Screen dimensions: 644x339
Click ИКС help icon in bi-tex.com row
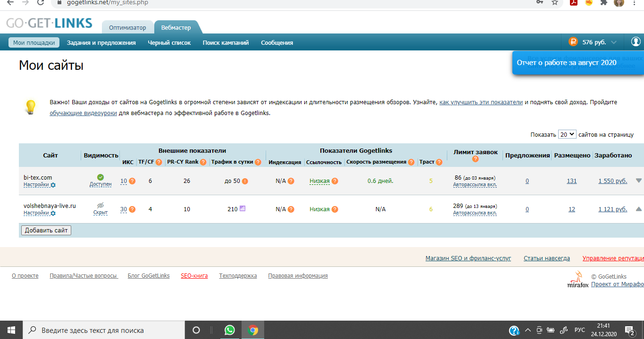click(x=132, y=181)
